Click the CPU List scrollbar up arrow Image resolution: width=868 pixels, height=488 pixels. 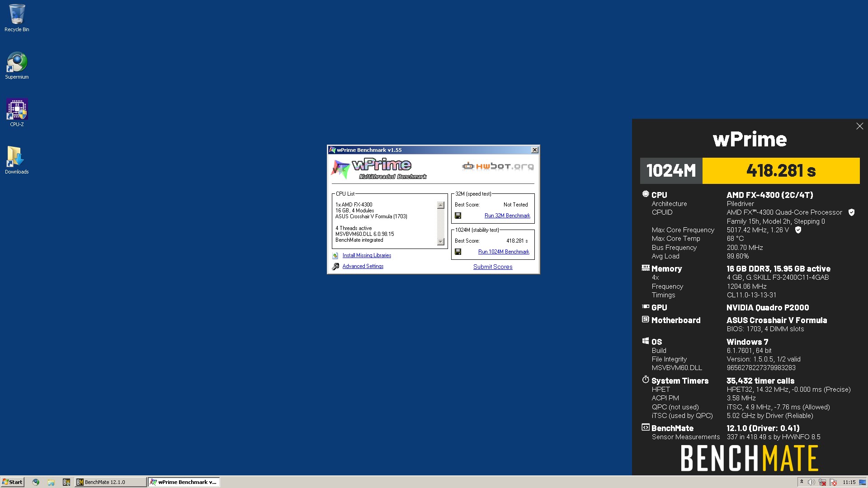point(441,205)
